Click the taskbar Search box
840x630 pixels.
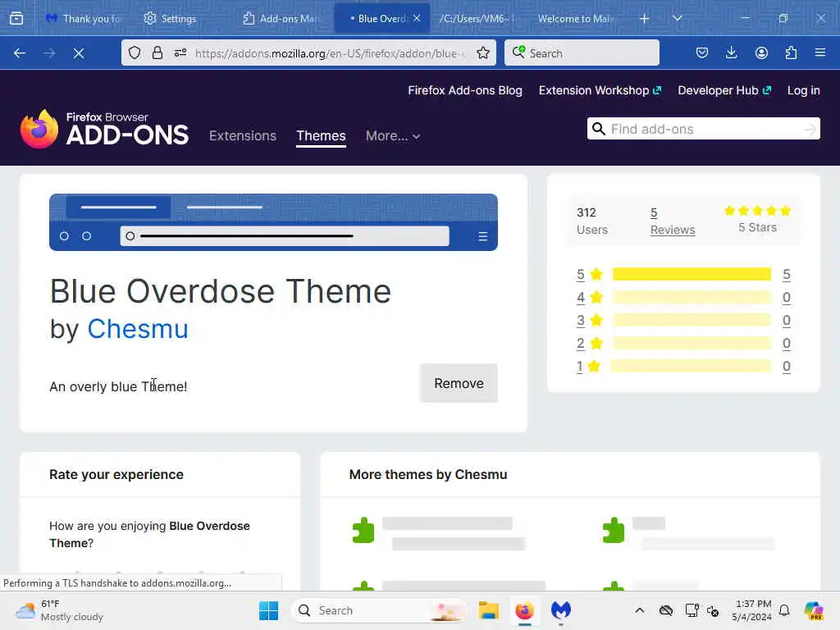(379, 610)
